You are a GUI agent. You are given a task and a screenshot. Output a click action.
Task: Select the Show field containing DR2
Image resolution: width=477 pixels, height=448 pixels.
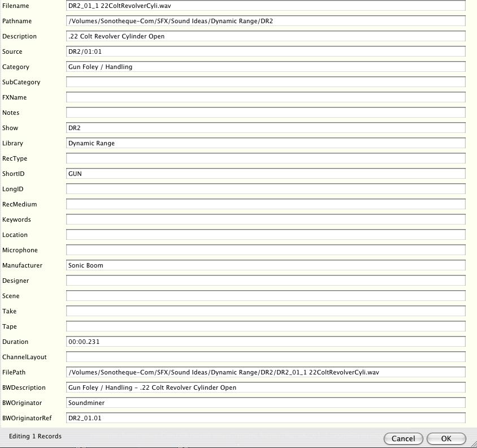tap(266, 128)
